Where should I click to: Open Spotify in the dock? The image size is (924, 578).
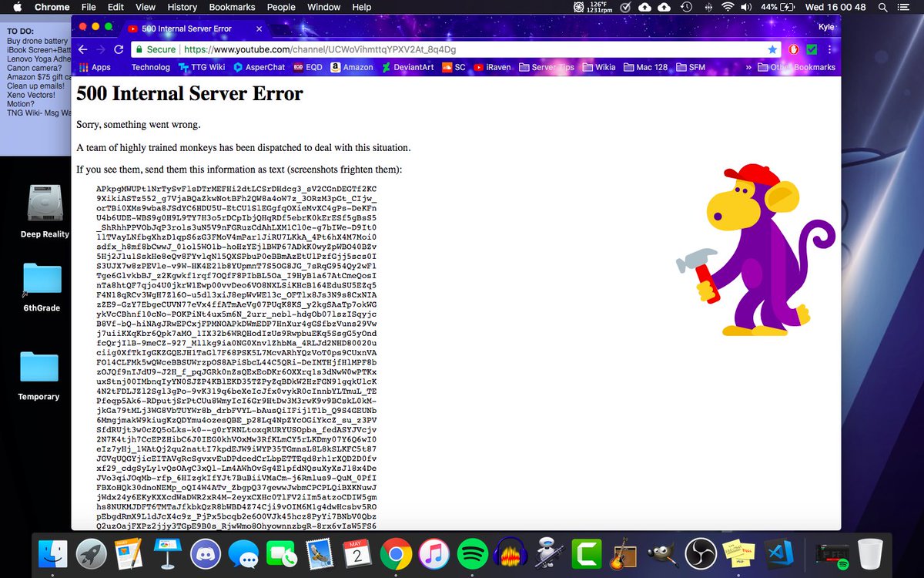(472, 553)
